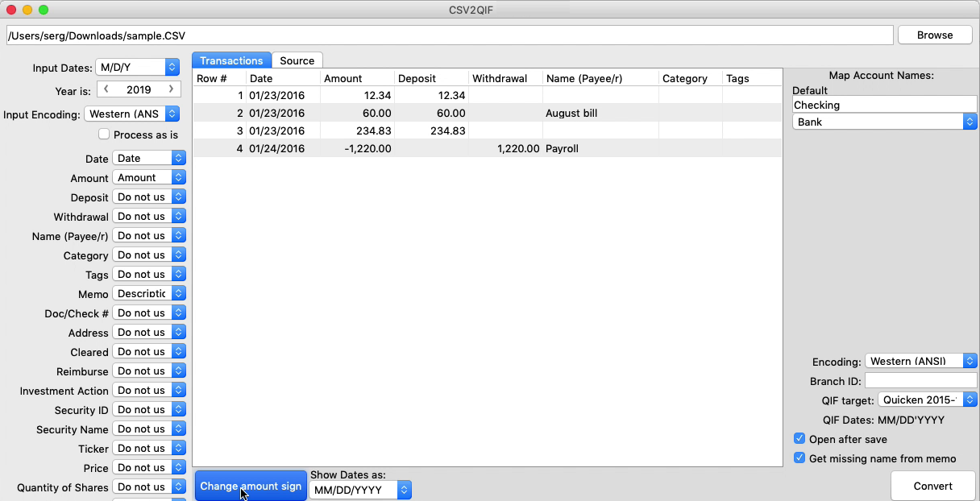The height and width of the screenshot is (501, 980).
Task: Open the Deposit mapping dropdown
Action: (149, 197)
